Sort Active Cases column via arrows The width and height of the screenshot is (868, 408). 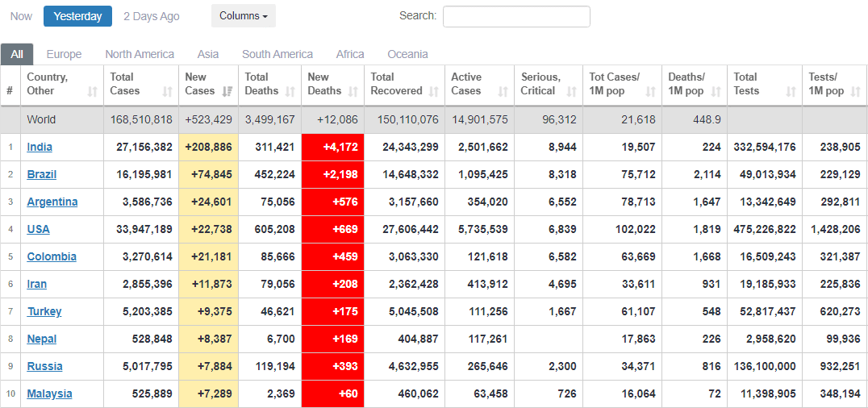(503, 92)
